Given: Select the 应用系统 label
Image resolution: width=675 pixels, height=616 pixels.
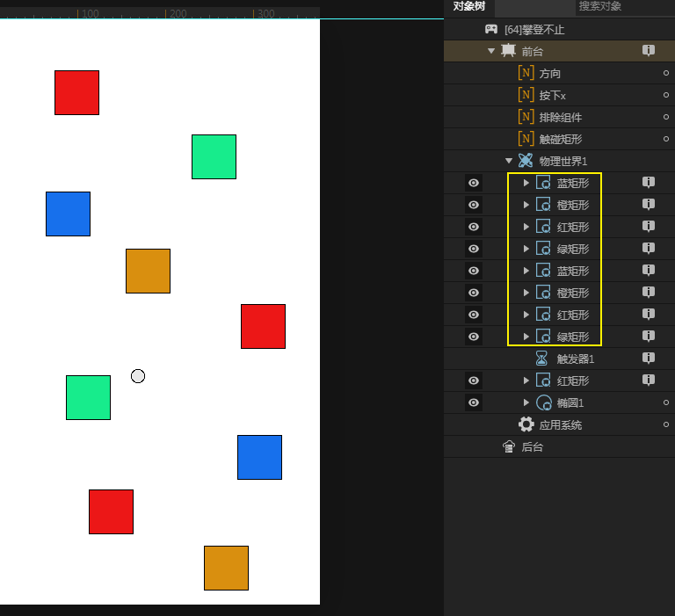Looking at the screenshot, I should point(561,424).
